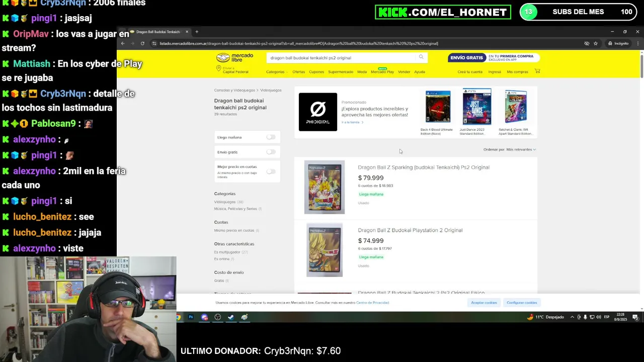Open Ratchet & Clank promoted product
The height and width of the screenshot is (362, 644).
[x=516, y=113]
